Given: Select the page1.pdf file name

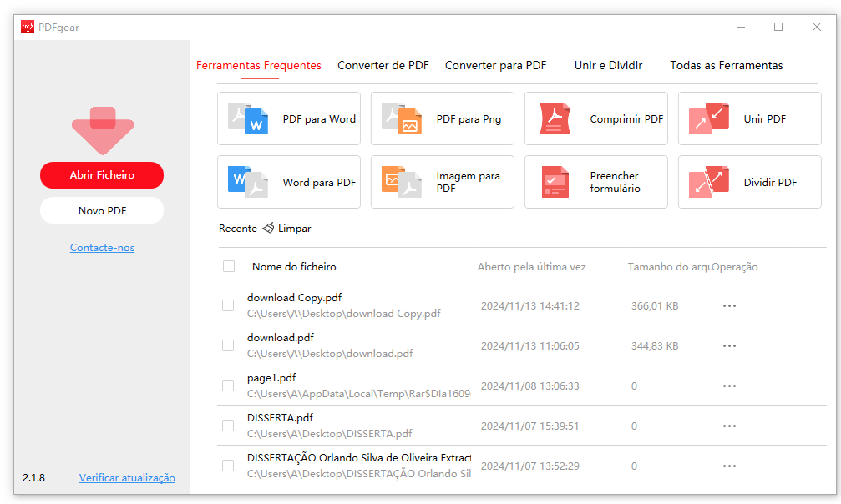Looking at the screenshot, I should click(x=271, y=378).
